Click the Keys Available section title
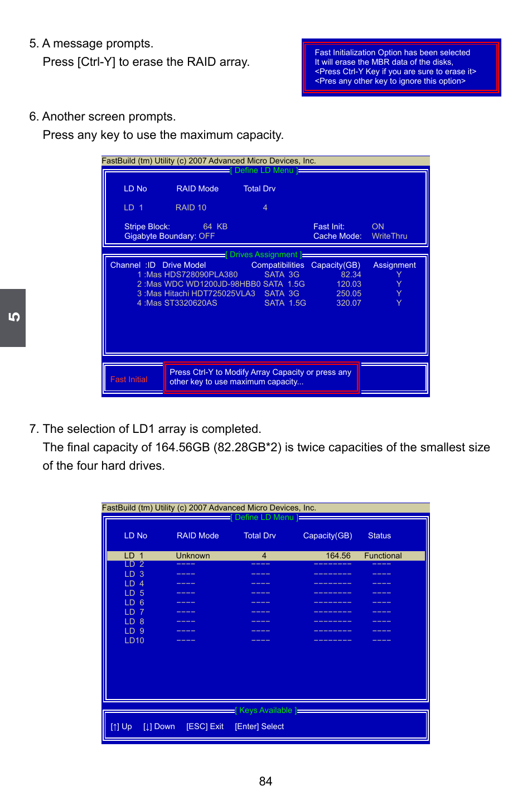The image size is (532, 810). click(266, 710)
